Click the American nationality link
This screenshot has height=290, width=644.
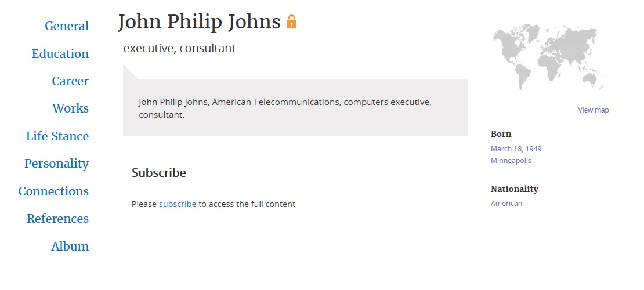(506, 204)
